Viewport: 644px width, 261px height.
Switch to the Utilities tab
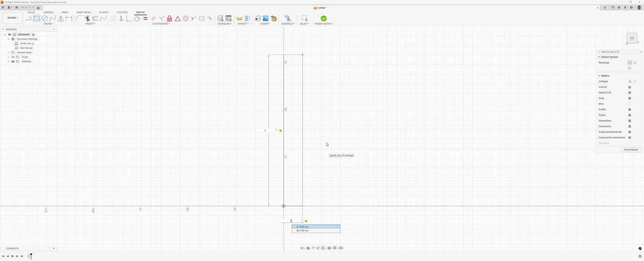click(122, 12)
